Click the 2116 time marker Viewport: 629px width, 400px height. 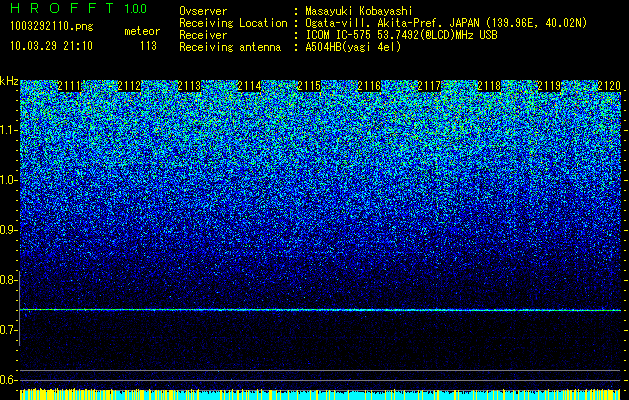pos(369,86)
